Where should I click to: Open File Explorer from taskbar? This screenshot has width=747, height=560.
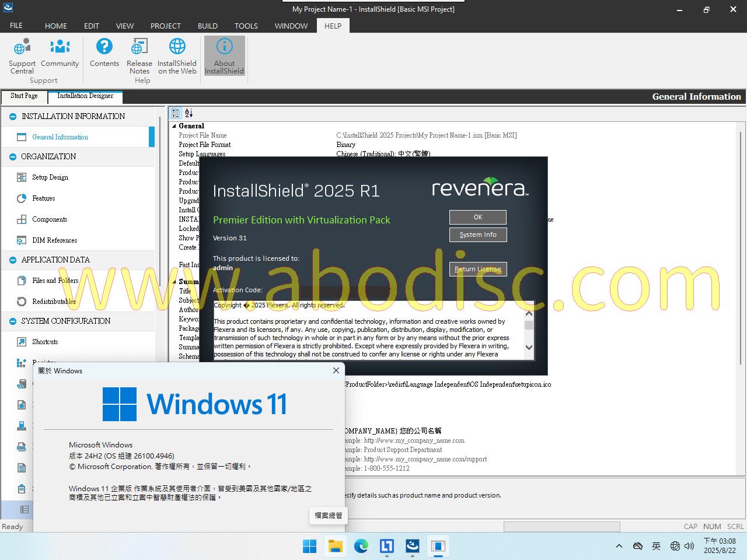point(336,547)
